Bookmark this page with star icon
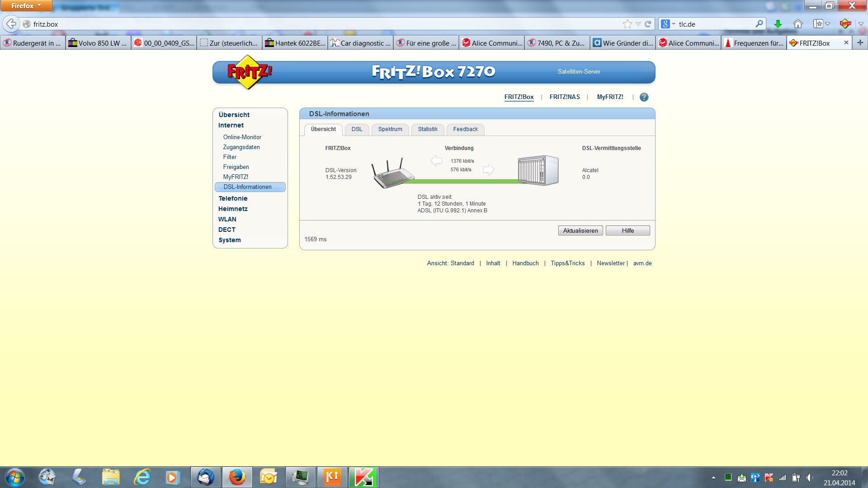 tap(627, 24)
